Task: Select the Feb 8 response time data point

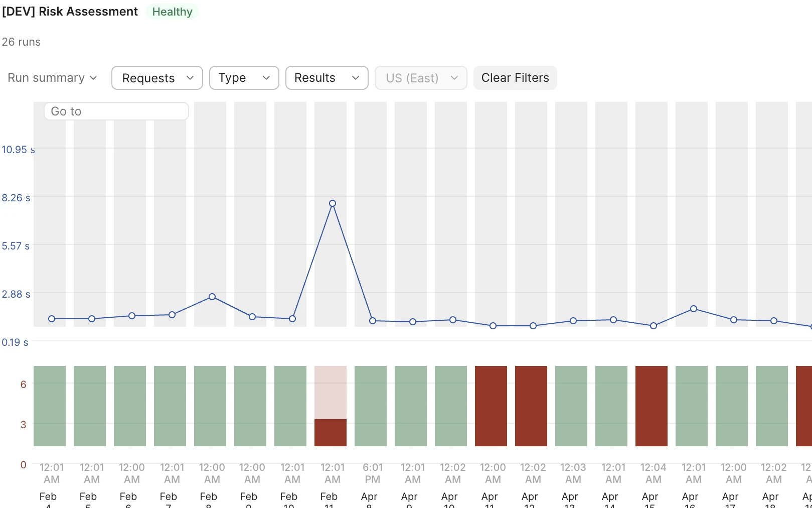Action: coord(212,297)
